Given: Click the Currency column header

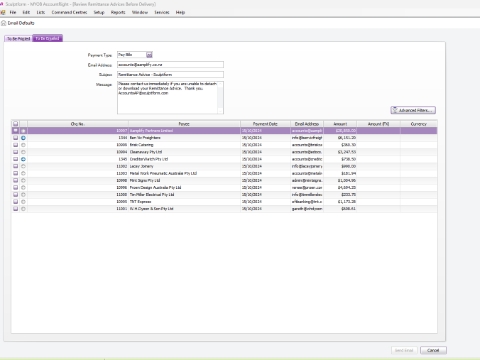Looking at the screenshot, I should pyautogui.click(x=419, y=124).
